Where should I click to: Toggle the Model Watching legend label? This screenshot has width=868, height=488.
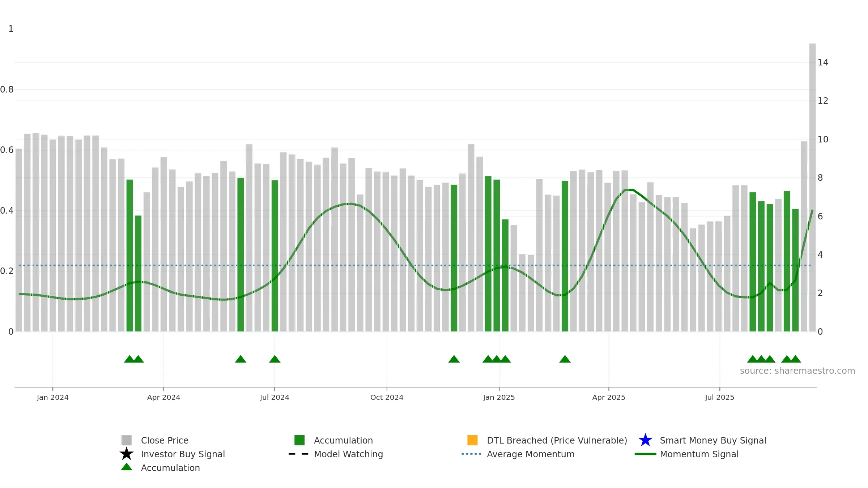click(x=348, y=454)
